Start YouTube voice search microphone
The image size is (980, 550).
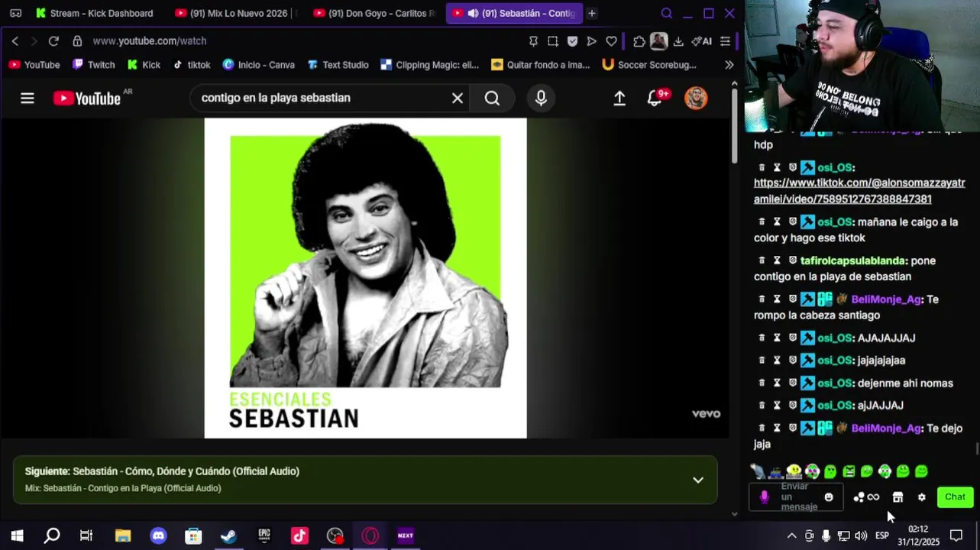[541, 98]
